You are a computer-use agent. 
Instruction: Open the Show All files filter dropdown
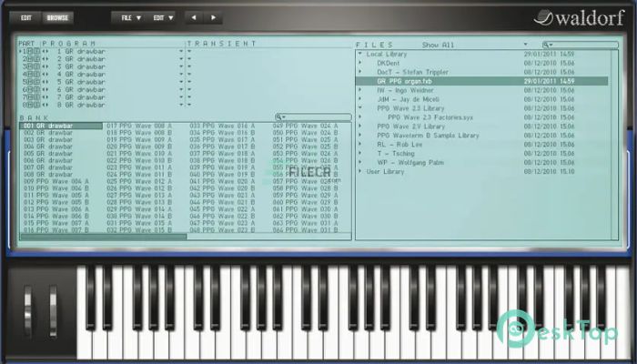(x=525, y=45)
